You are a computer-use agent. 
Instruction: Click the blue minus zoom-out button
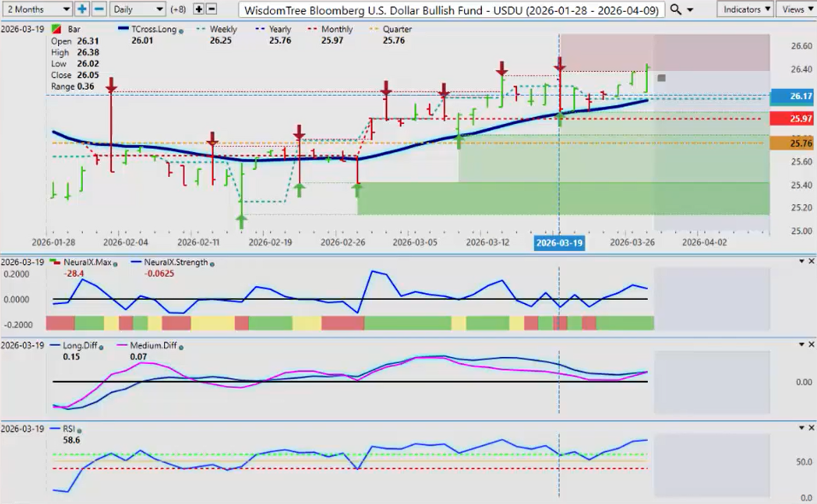point(99,9)
